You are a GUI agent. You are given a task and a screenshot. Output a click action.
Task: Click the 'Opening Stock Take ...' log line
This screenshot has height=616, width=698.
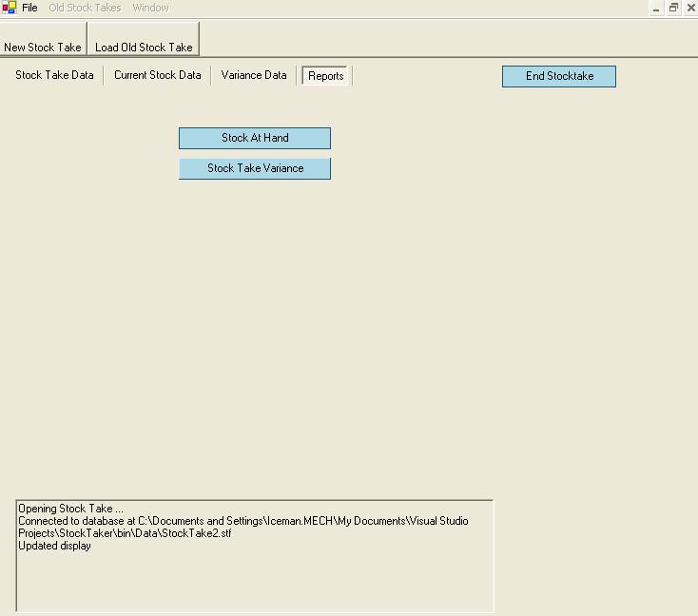(x=70, y=509)
